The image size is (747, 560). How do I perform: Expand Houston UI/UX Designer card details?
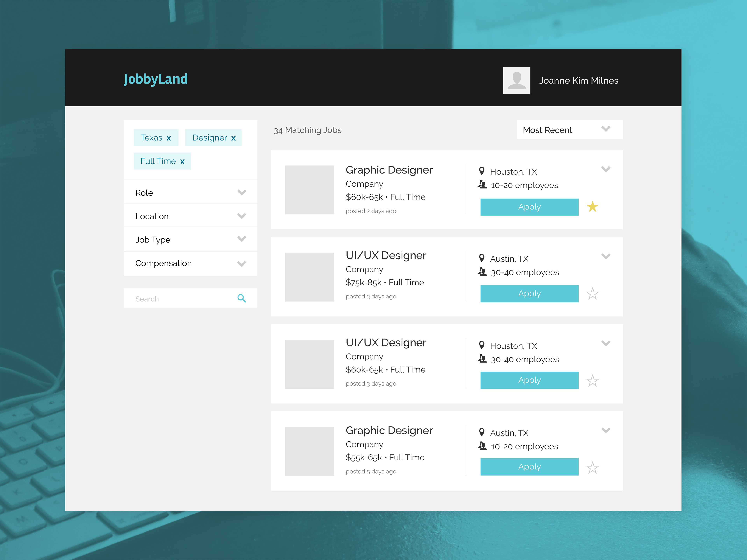coord(606,343)
